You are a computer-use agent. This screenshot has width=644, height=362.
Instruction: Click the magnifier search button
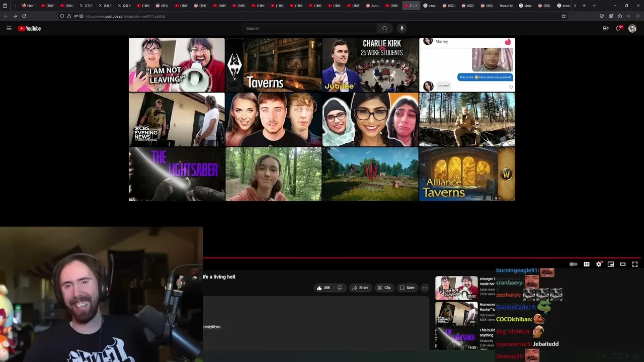point(385,29)
